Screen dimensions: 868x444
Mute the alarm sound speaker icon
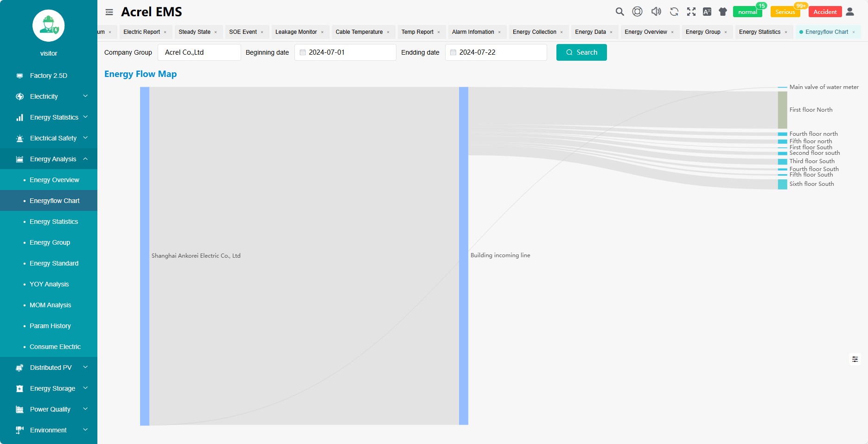(656, 12)
